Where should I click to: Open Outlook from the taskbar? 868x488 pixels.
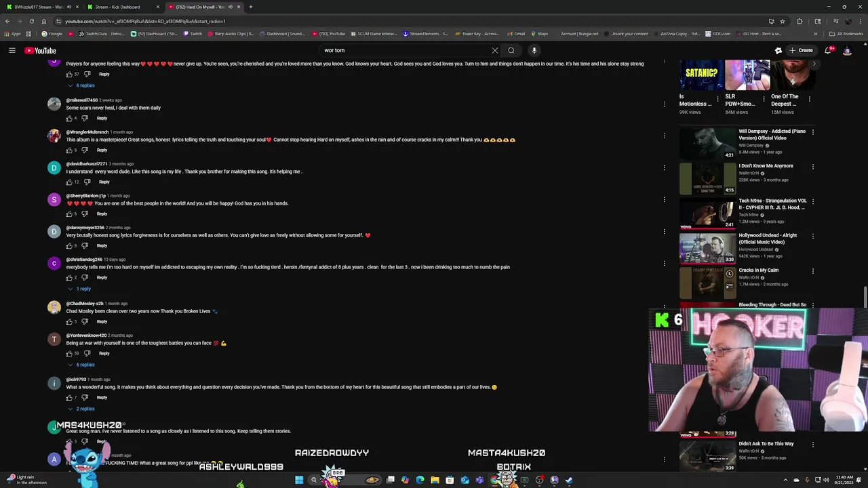tap(465, 480)
